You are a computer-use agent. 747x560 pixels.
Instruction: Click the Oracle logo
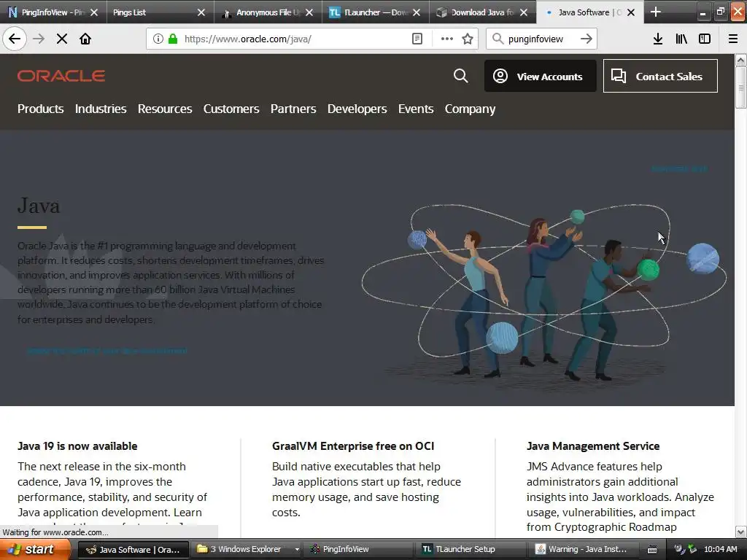click(x=61, y=76)
